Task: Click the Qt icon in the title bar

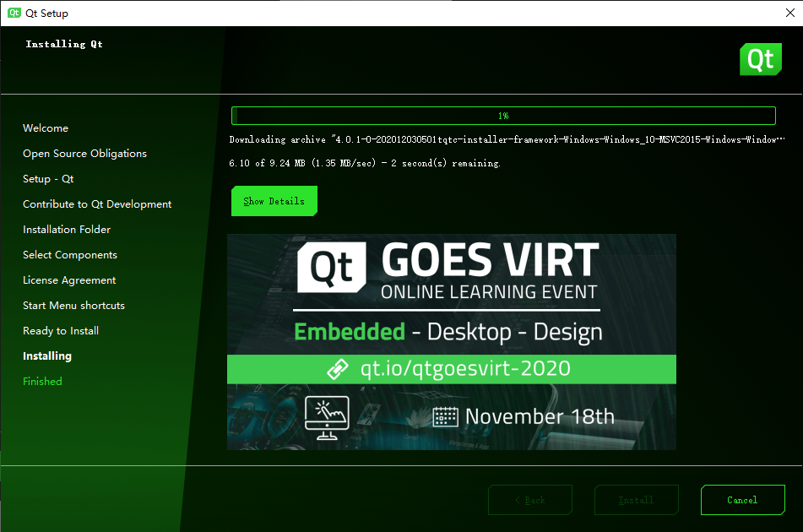Action: [14, 13]
